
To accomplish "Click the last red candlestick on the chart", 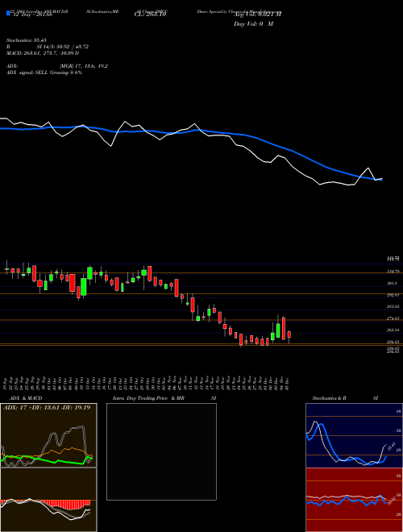I will click(289, 335).
